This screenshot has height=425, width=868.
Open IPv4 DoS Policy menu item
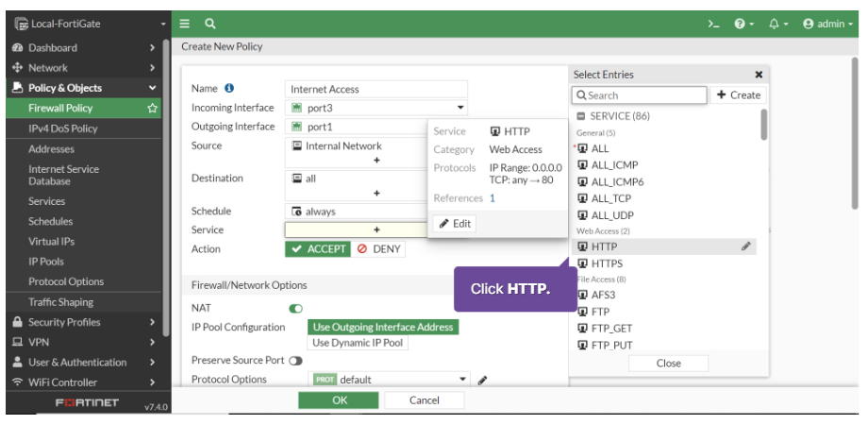tap(62, 128)
